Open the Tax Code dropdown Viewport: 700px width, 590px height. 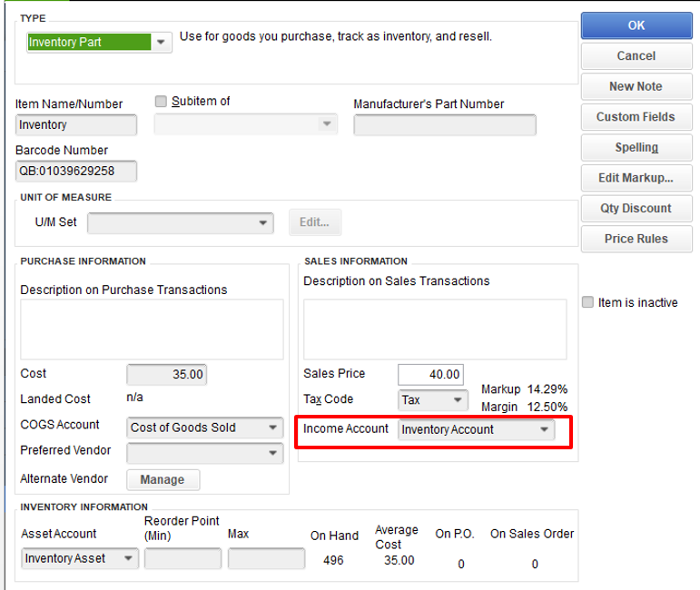[458, 400]
